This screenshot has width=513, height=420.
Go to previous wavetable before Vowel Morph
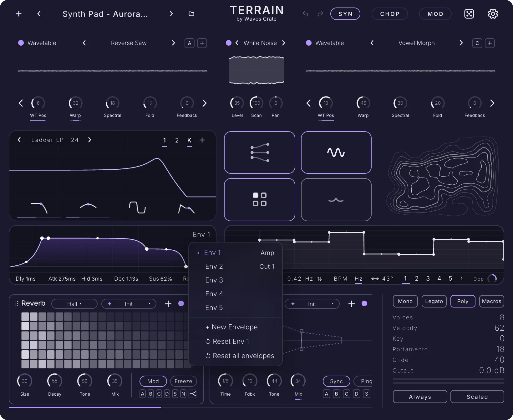pos(372,43)
